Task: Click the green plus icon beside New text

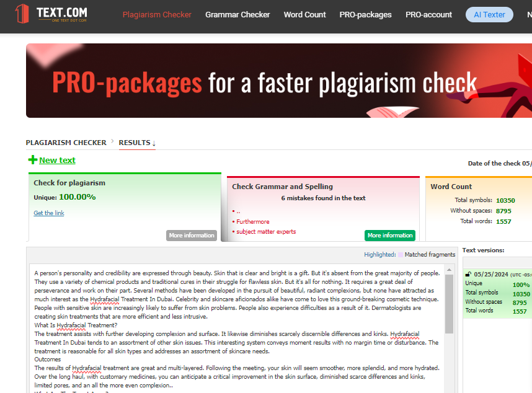Action: tap(30, 159)
